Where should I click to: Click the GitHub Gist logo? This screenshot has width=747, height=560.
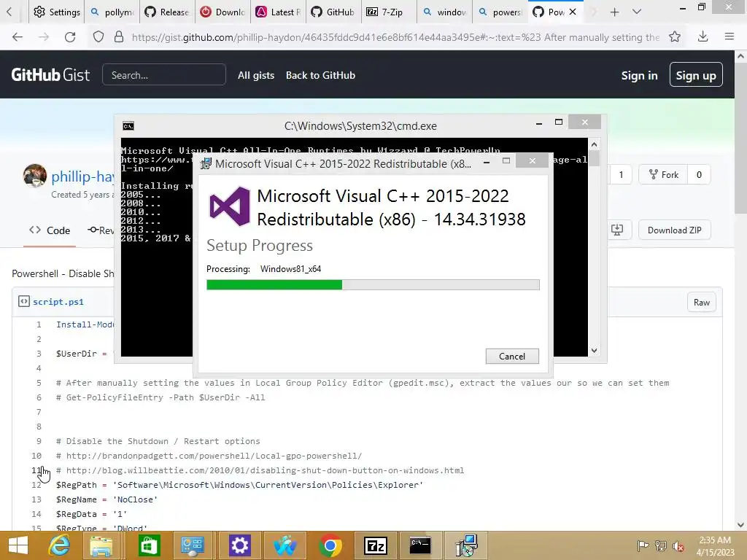pyautogui.click(x=50, y=75)
